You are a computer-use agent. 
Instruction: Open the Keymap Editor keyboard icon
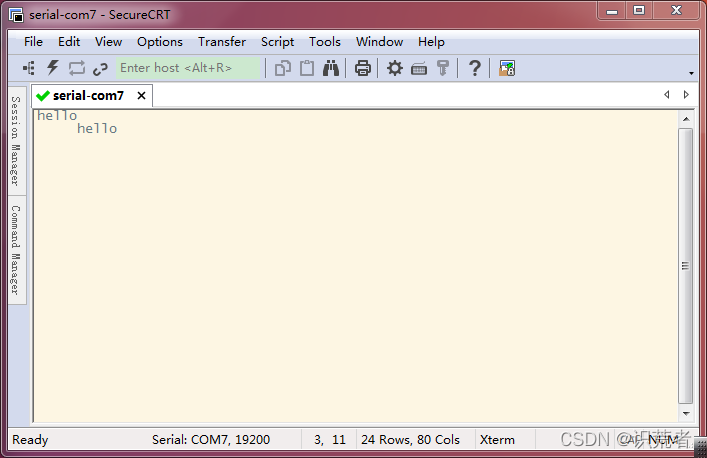[419, 69]
